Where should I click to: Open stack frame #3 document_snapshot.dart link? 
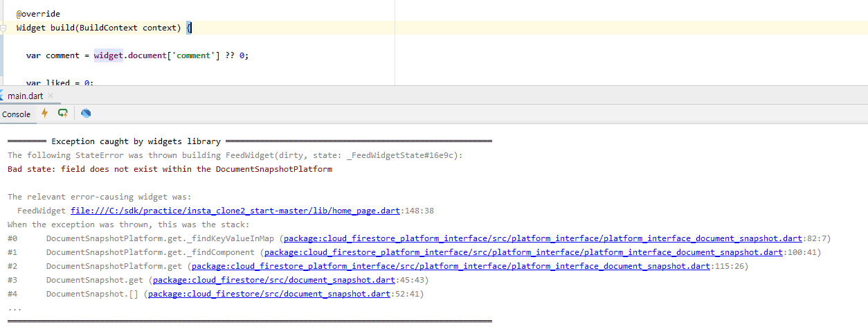[274, 280]
